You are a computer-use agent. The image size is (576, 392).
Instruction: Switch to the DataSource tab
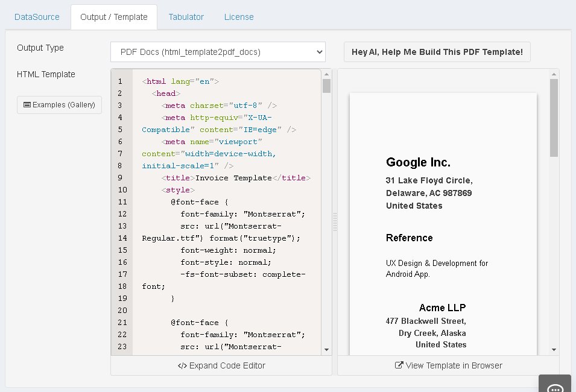point(37,17)
